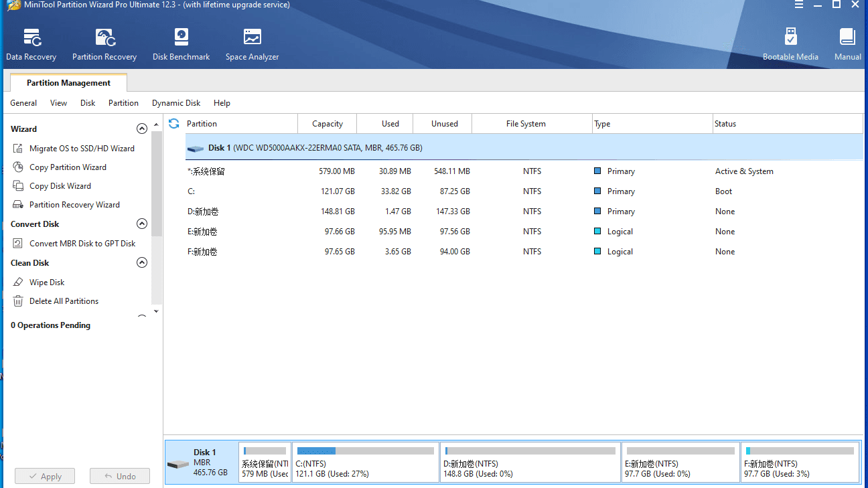Open the Data Recovery tool

[x=31, y=45]
